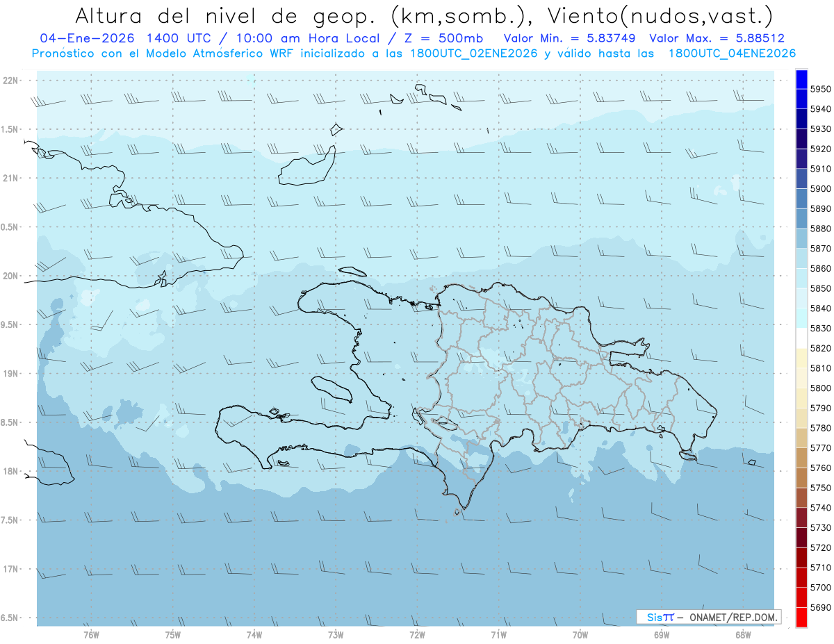The image size is (834, 644).
Task: Click the '7.5N' latitude label
Action: 10,520
